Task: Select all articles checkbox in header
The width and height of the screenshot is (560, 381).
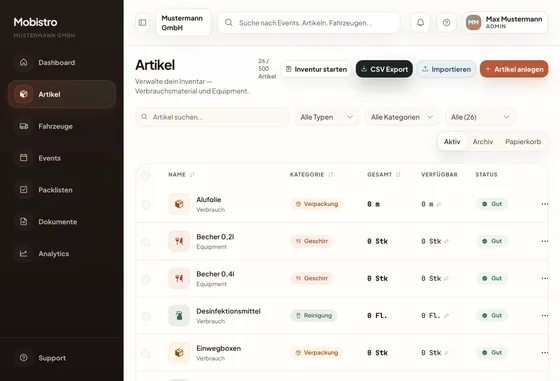Action: tap(145, 175)
